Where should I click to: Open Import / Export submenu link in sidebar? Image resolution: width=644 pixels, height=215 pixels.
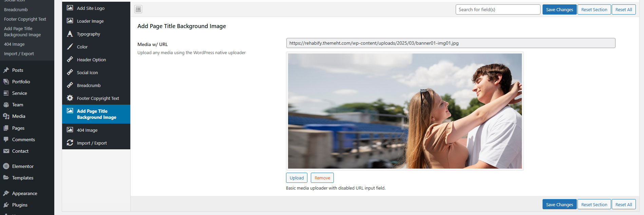click(19, 53)
